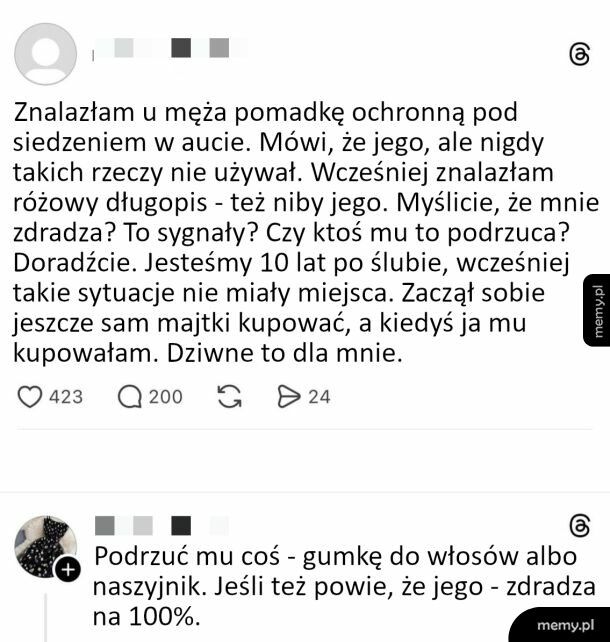Like the post with 423 likes
This screenshot has width=610, height=642.
click(x=29, y=397)
